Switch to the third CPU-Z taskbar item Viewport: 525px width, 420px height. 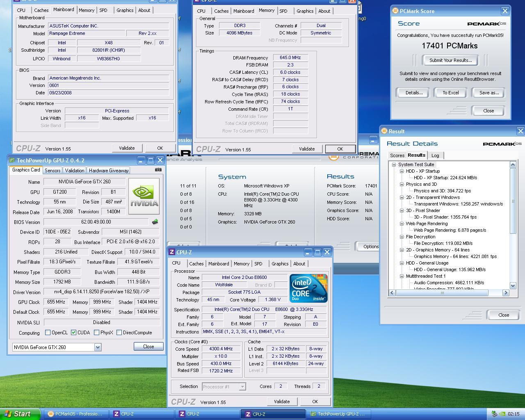274,414
